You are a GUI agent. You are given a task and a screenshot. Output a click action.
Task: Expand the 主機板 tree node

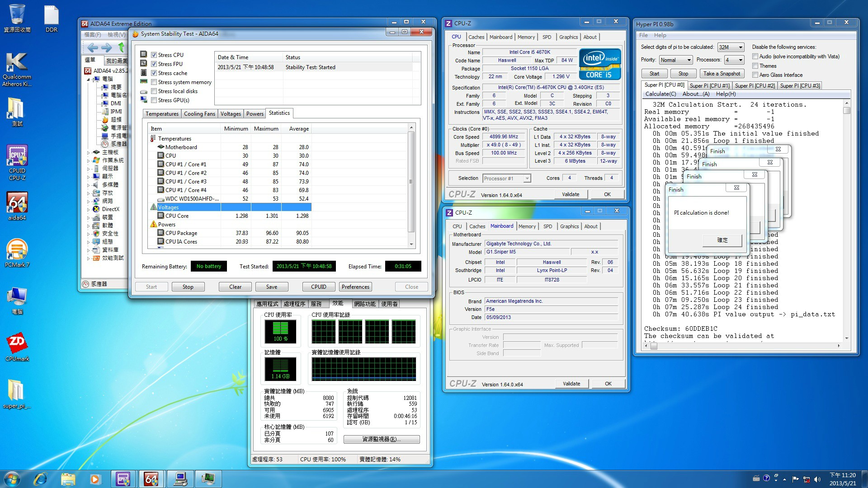click(89, 153)
